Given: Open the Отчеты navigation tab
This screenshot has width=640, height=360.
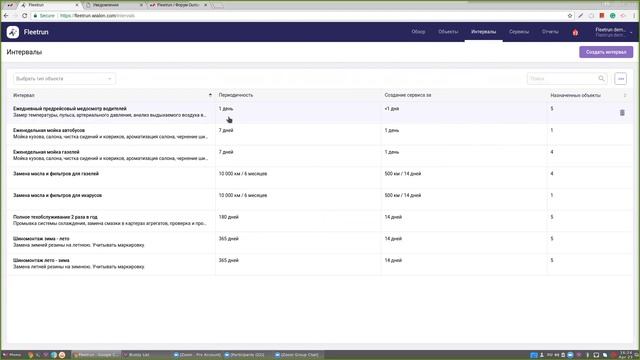Looking at the screenshot, I should coord(550,32).
